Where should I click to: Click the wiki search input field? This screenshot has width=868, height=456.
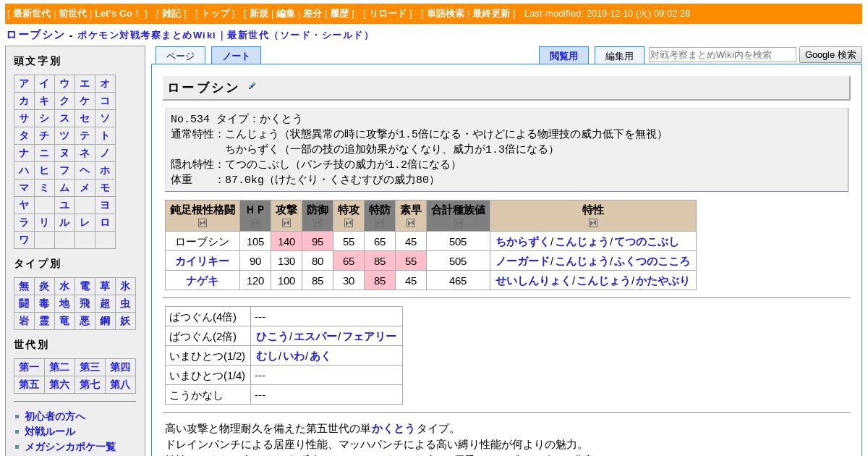pos(723,54)
